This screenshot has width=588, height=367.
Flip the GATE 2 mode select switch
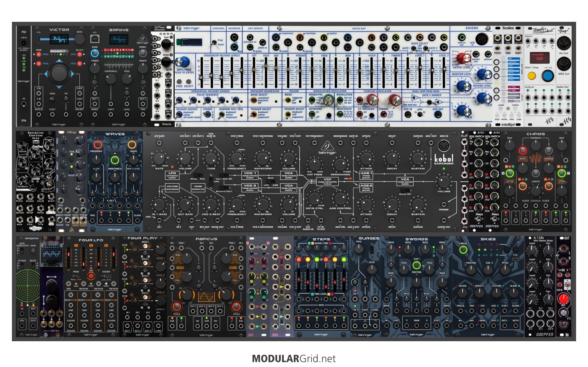(427, 48)
